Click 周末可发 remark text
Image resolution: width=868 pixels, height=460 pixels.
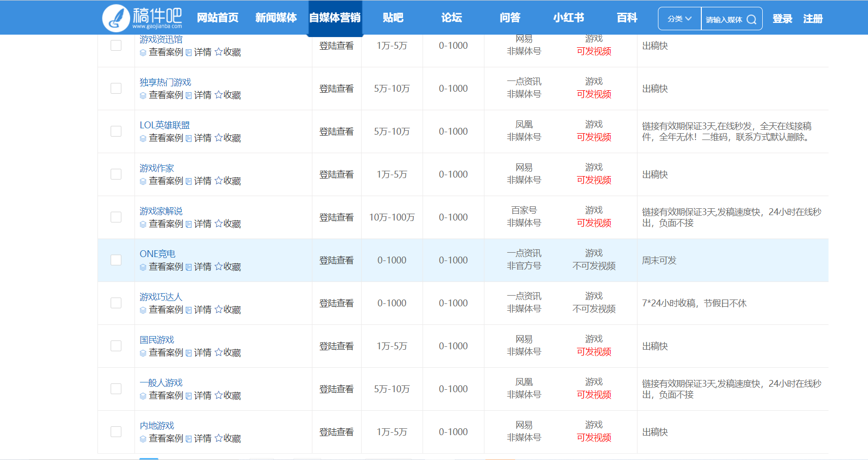(659, 260)
